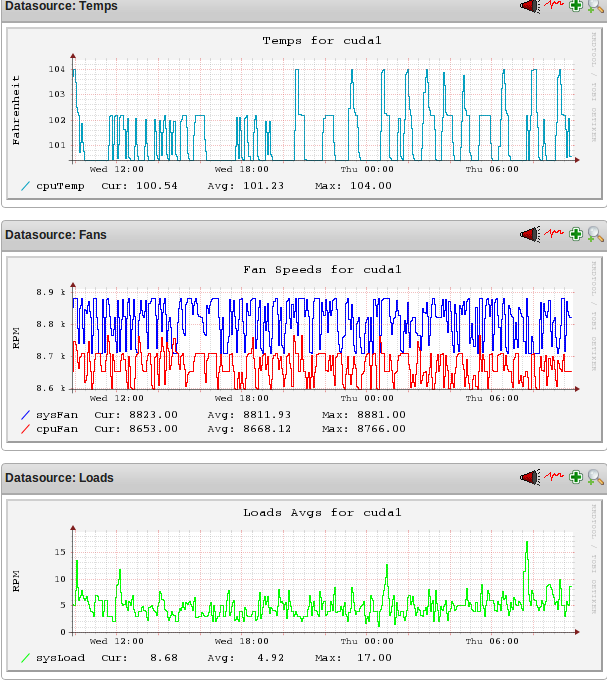Click the 'Fan Speeds for cuda1' graph title
Viewport: 607px width, 681px height.
[322, 270]
